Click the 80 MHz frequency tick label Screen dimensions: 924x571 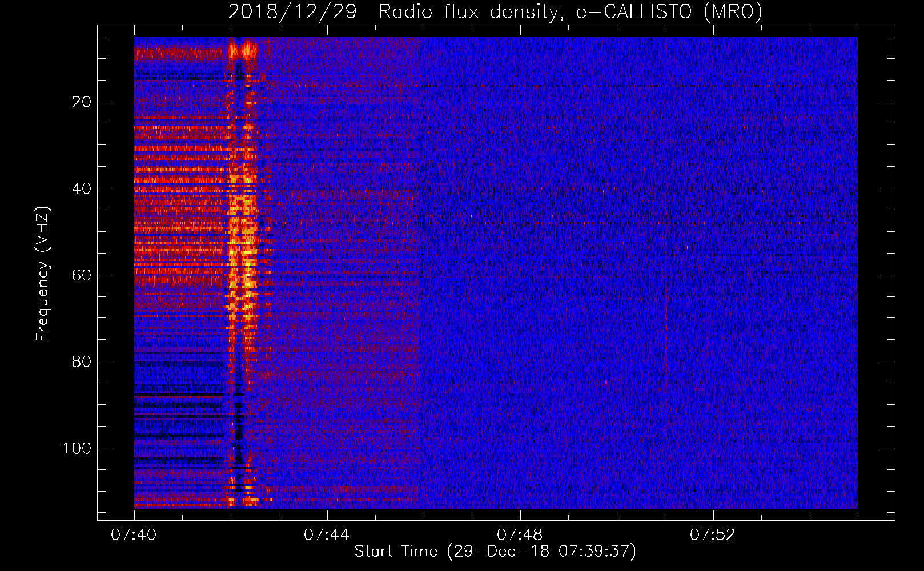(x=82, y=361)
